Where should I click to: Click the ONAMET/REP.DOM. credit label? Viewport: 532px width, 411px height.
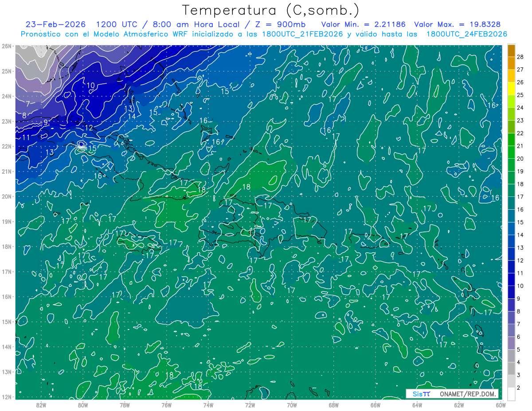467,394
